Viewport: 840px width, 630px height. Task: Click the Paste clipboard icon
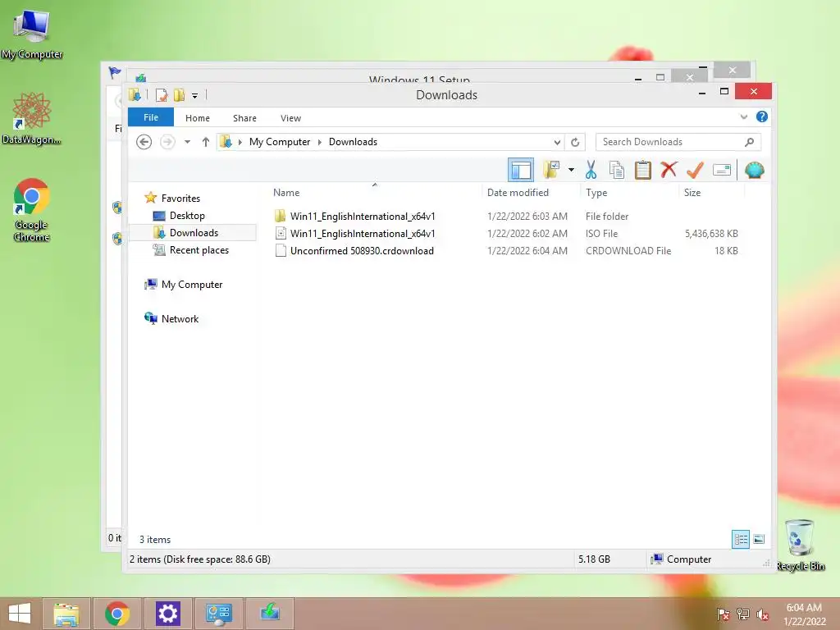pyautogui.click(x=643, y=171)
